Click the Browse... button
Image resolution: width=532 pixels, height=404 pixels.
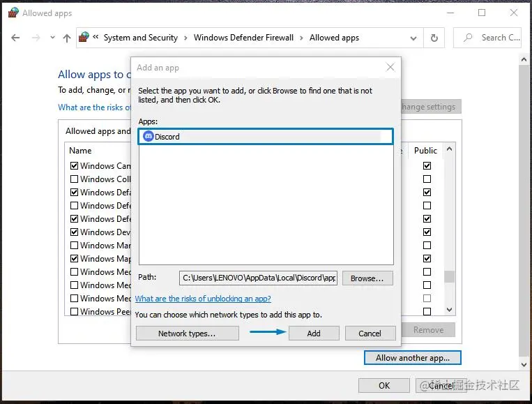(x=367, y=278)
